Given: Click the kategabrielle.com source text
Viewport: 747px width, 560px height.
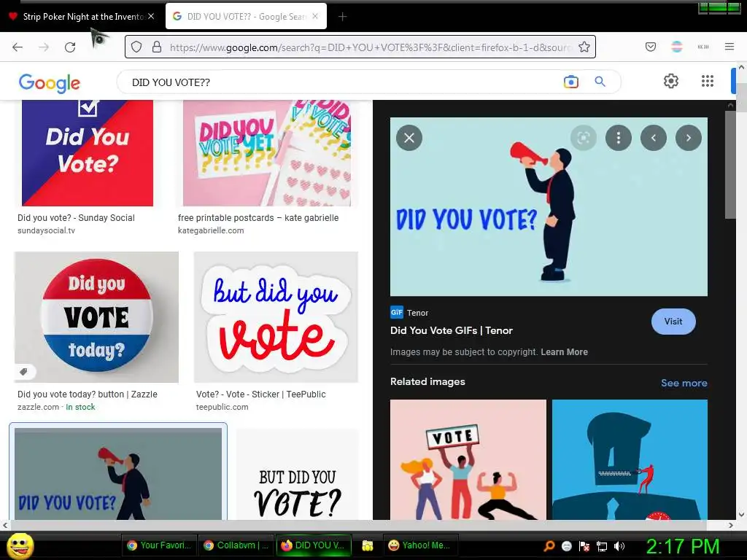Looking at the screenshot, I should [x=211, y=230].
